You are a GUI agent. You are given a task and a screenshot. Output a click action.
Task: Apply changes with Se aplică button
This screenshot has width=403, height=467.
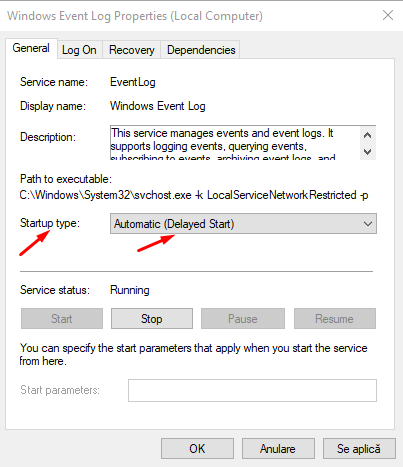coord(359,449)
